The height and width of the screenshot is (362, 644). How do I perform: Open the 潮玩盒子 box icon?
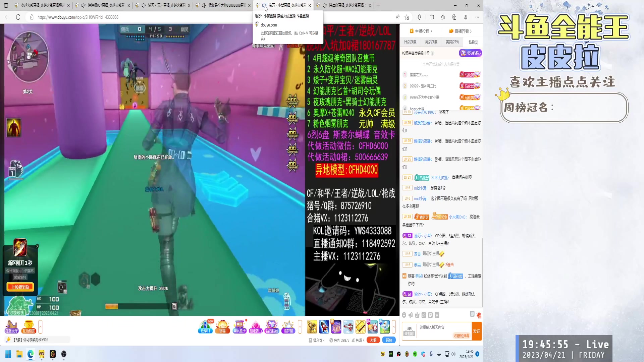240,326
